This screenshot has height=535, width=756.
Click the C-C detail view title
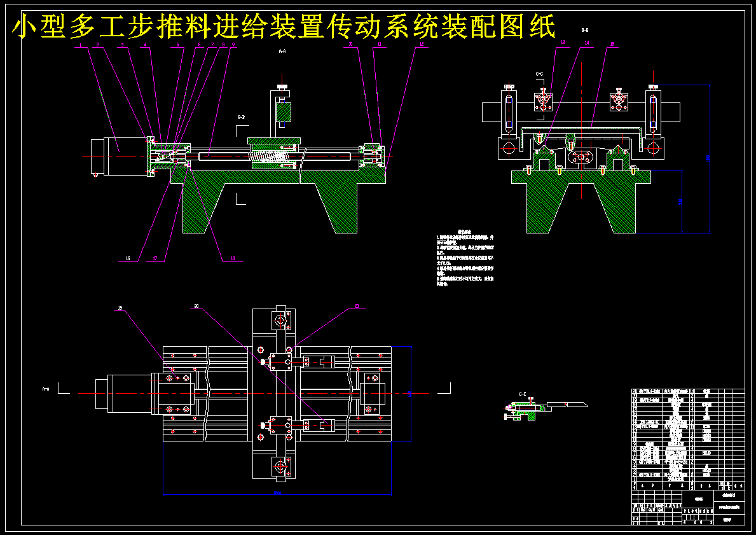(x=523, y=394)
